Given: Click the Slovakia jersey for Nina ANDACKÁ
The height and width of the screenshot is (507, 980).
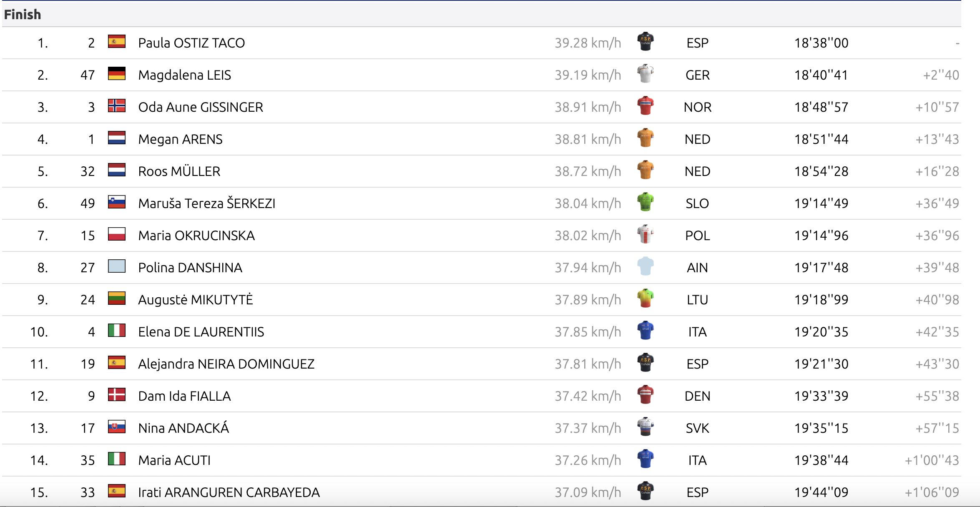Looking at the screenshot, I should [x=645, y=427].
